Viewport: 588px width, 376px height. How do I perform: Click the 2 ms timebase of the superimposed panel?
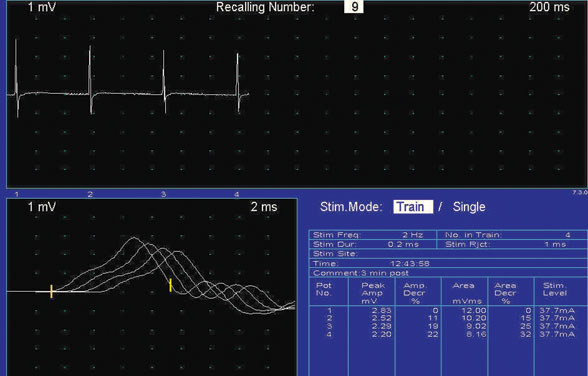264,207
